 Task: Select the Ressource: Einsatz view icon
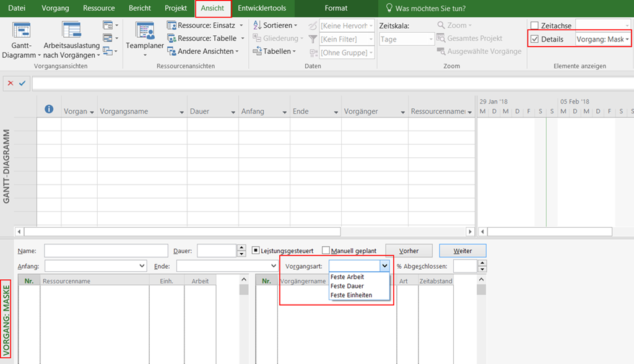pos(172,25)
